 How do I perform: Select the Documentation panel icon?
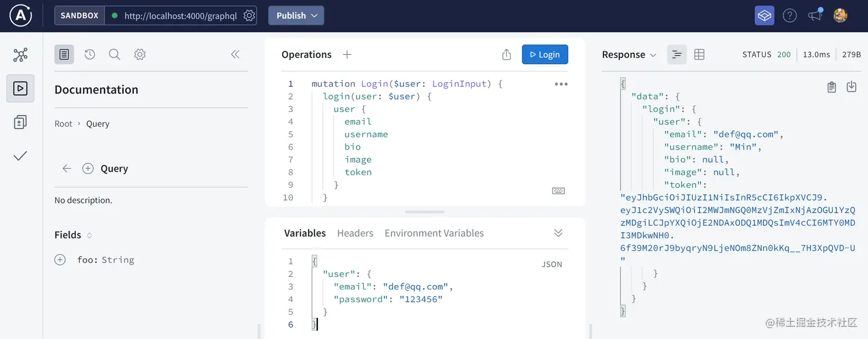tap(64, 55)
